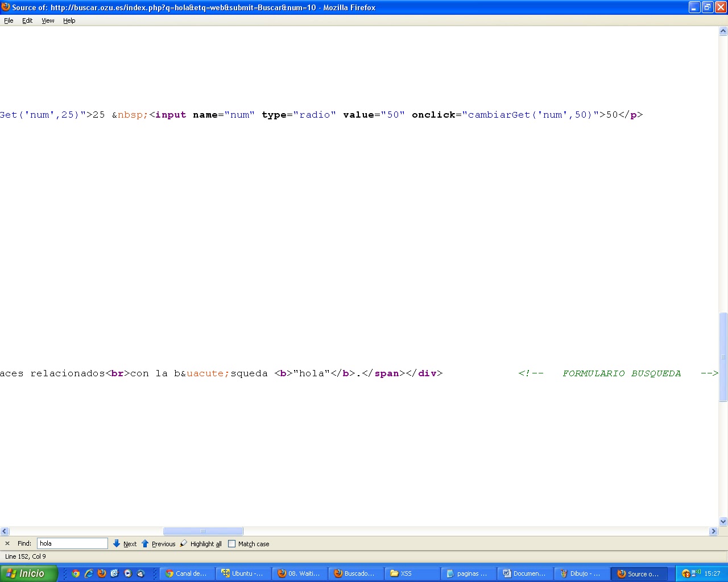
Task: Click the vertical scrollbar down arrow
Action: [723, 521]
